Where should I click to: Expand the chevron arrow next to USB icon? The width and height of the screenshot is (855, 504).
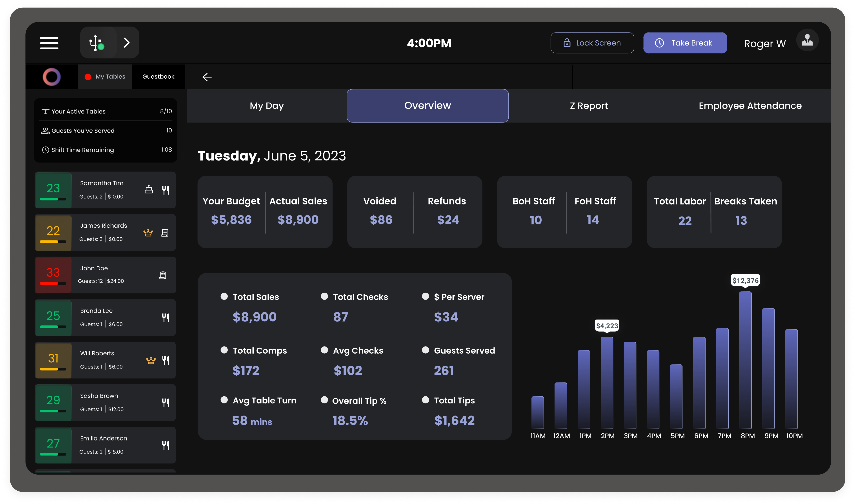pyautogui.click(x=127, y=43)
